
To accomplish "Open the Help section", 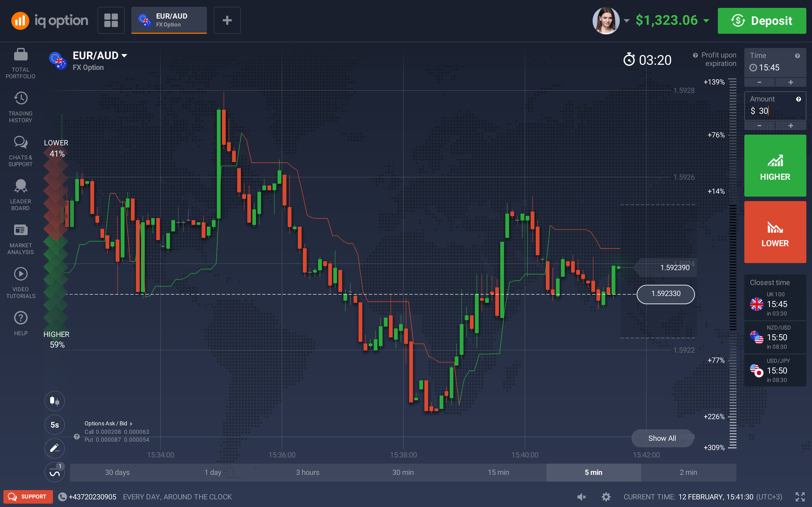I will 21,323.
